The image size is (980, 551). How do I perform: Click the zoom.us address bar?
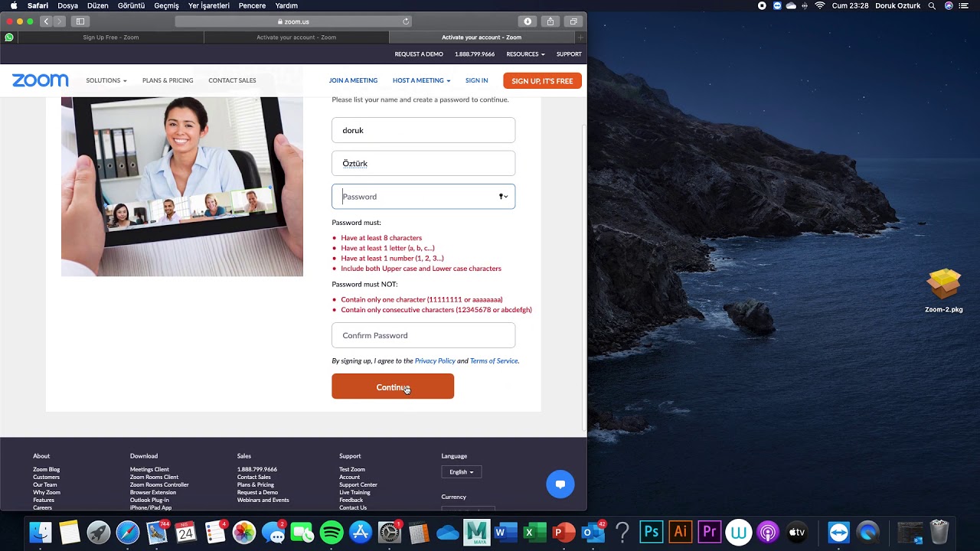(x=293, y=21)
